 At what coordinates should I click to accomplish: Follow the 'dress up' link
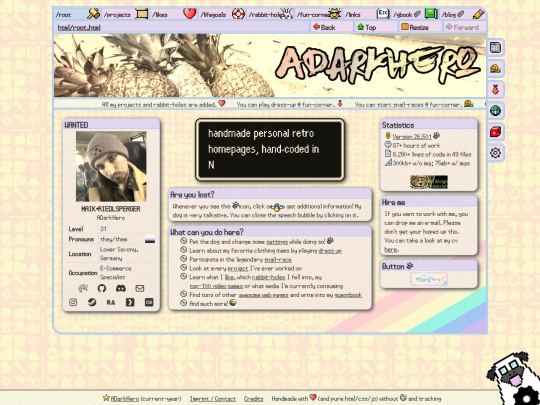pyautogui.click(x=330, y=251)
